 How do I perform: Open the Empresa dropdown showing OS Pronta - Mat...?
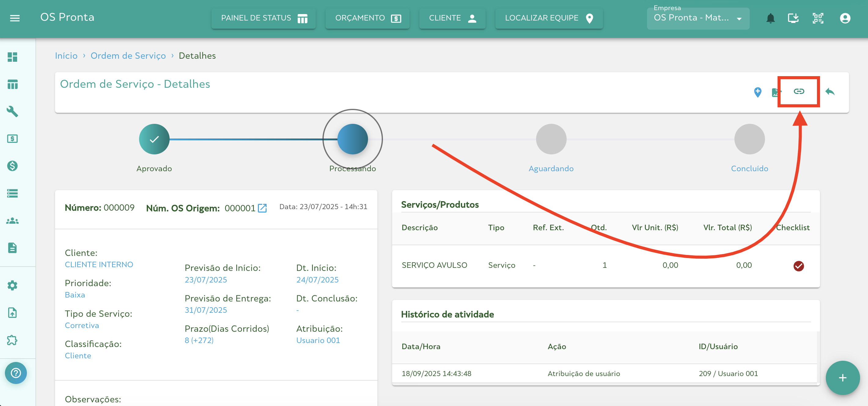click(x=697, y=18)
